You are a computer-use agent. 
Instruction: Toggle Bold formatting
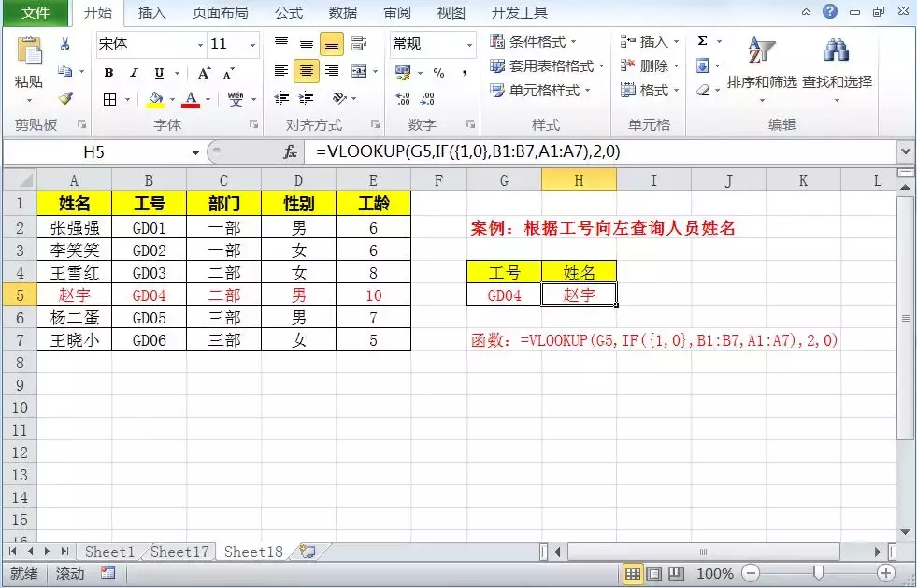click(x=108, y=73)
